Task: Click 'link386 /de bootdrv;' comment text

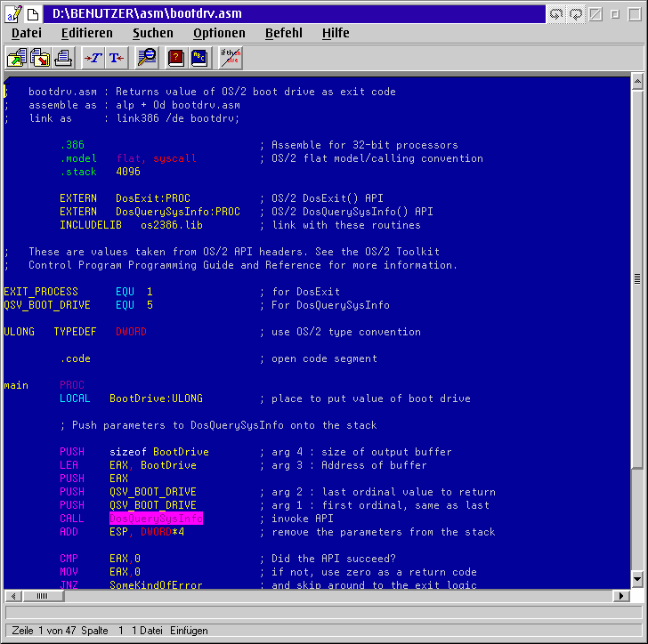Action: click(178, 118)
